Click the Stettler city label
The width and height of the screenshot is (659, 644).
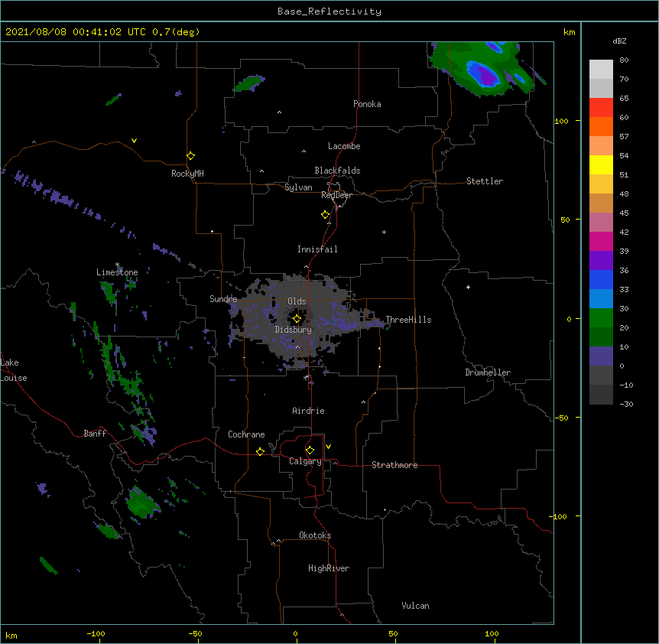point(485,181)
